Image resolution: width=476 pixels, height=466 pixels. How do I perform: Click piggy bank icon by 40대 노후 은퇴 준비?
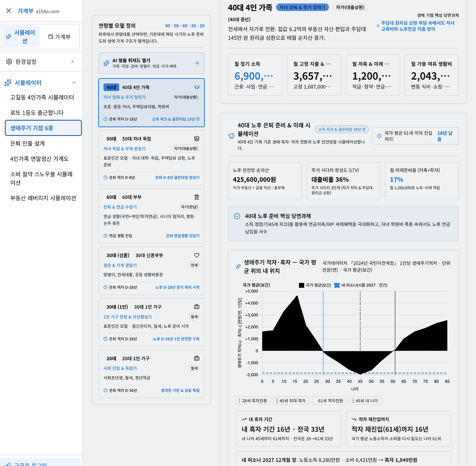pos(231,136)
